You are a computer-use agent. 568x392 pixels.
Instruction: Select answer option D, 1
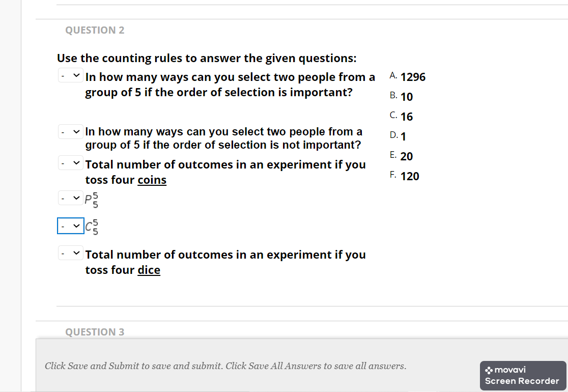point(405,136)
